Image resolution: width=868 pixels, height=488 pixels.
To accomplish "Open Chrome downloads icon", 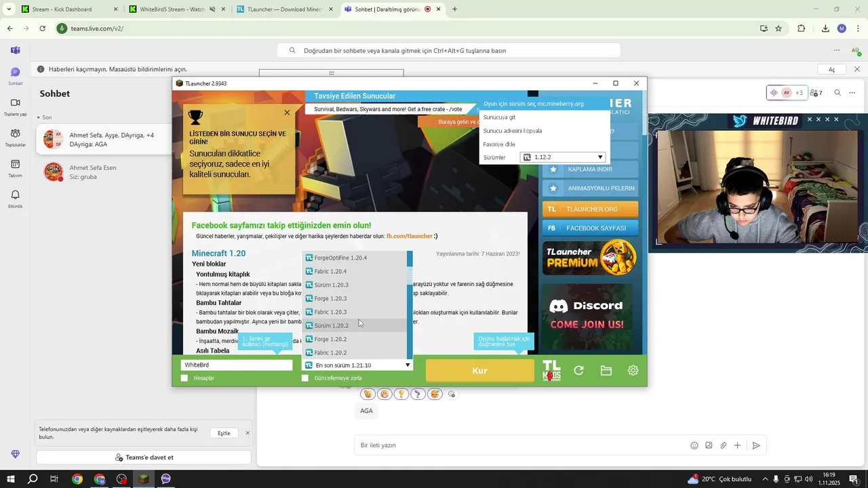I will (825, 28).
